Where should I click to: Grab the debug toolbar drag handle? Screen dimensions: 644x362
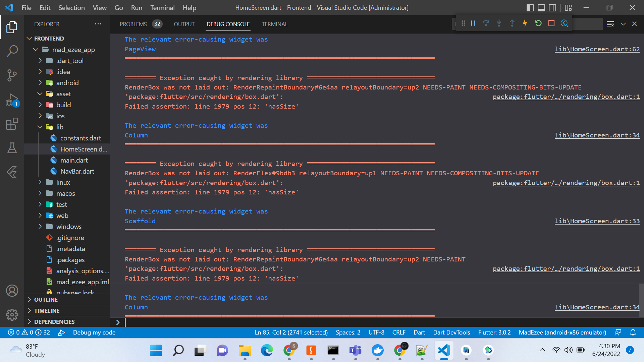click(463, 23)
